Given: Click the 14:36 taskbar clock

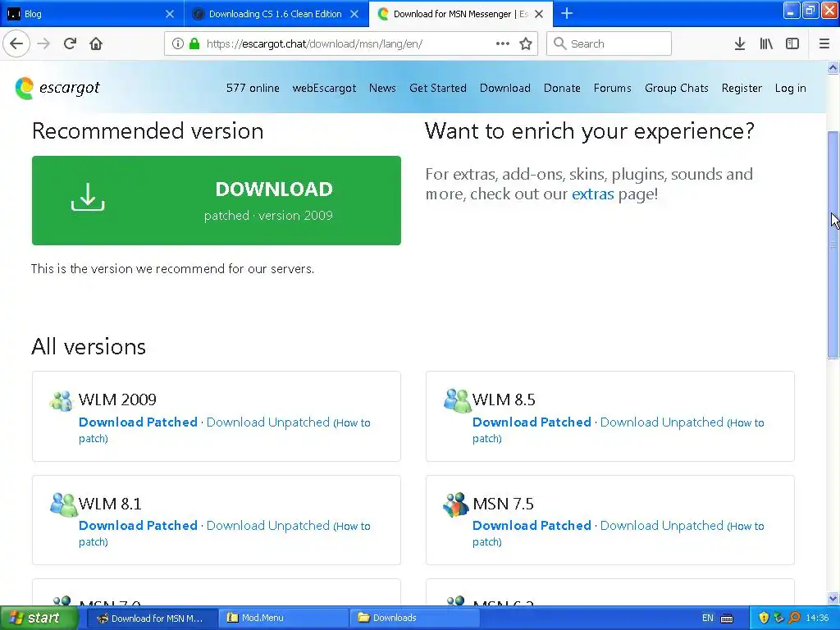Looking at the screenshot, I should (x=818, y=618).
